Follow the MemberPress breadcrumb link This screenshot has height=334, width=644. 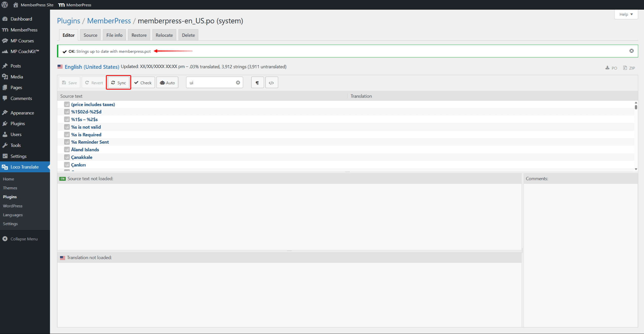[109, 21]
